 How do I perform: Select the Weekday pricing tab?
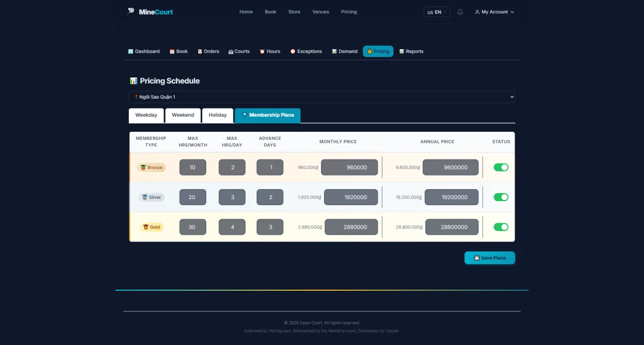146,115
